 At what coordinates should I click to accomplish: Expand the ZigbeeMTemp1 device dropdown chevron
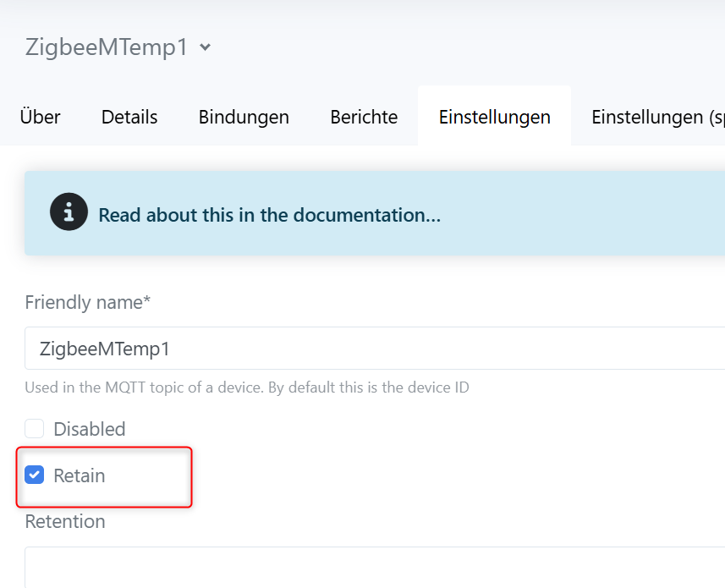point(205,48)
